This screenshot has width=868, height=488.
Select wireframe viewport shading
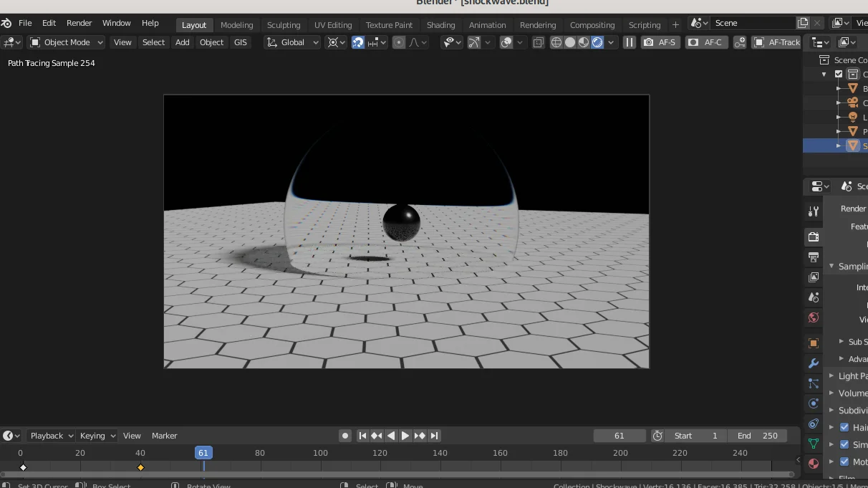tap(556, 42)
